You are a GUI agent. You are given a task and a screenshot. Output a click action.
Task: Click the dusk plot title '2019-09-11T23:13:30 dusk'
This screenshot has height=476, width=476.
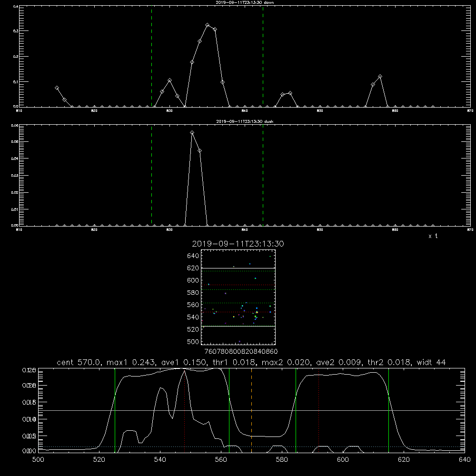[245, 121]
